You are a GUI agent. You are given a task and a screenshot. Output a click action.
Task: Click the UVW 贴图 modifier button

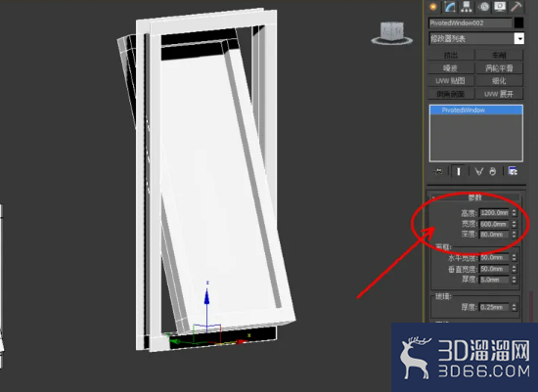pyautogui.click(x=451, y=81)
